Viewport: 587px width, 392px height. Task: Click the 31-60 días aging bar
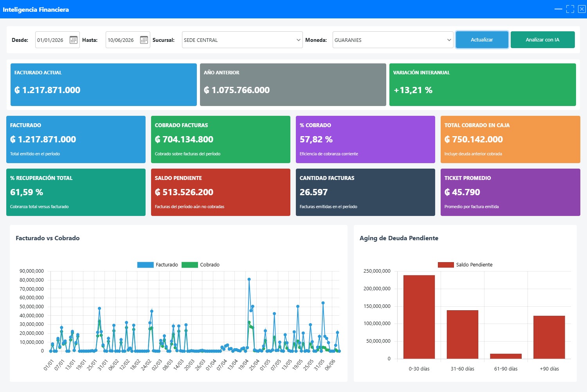click(x=463, y=334)
